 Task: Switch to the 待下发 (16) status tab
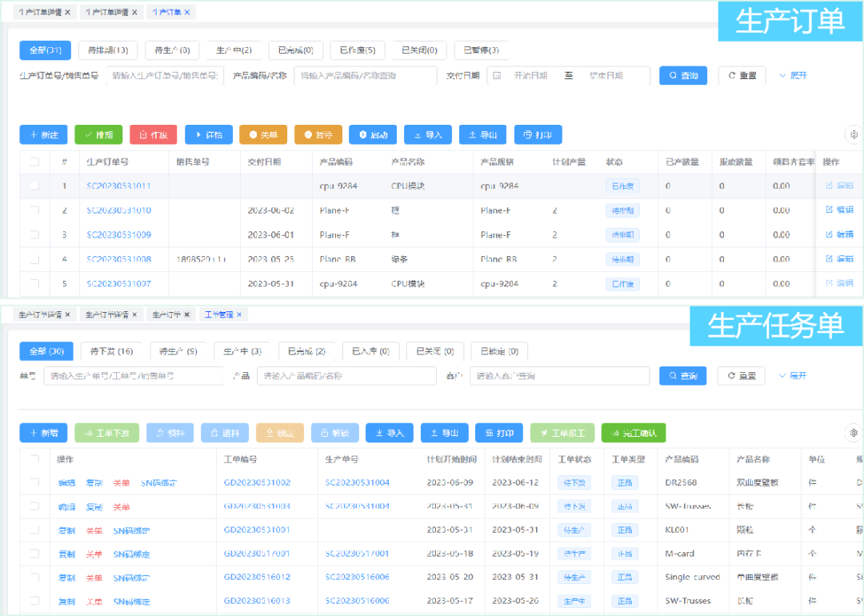point(111,351)
